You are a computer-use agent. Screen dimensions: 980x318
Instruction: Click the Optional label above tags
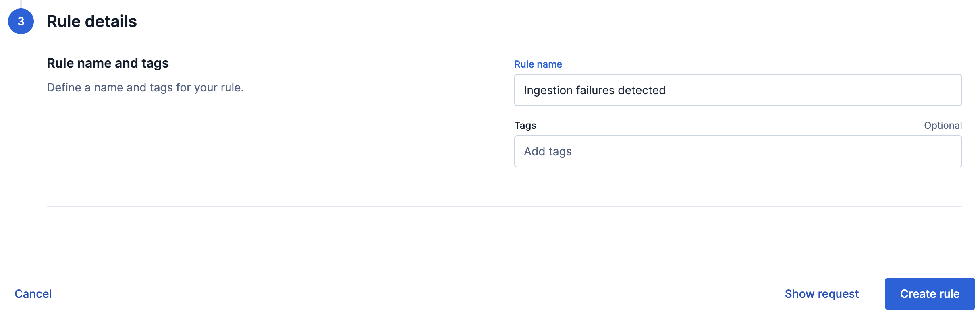pos(943,125)
